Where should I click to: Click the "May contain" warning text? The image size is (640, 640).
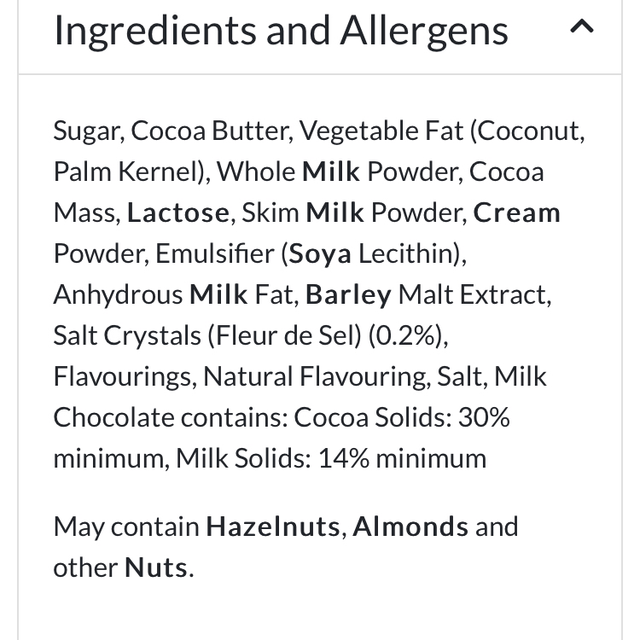(125, 526)
